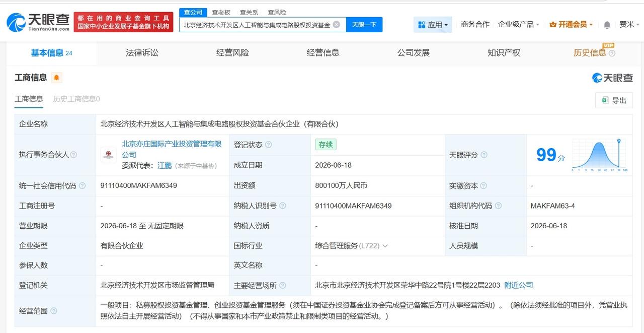Open the TianYanCha logo homepage

[x=38, y=22]
